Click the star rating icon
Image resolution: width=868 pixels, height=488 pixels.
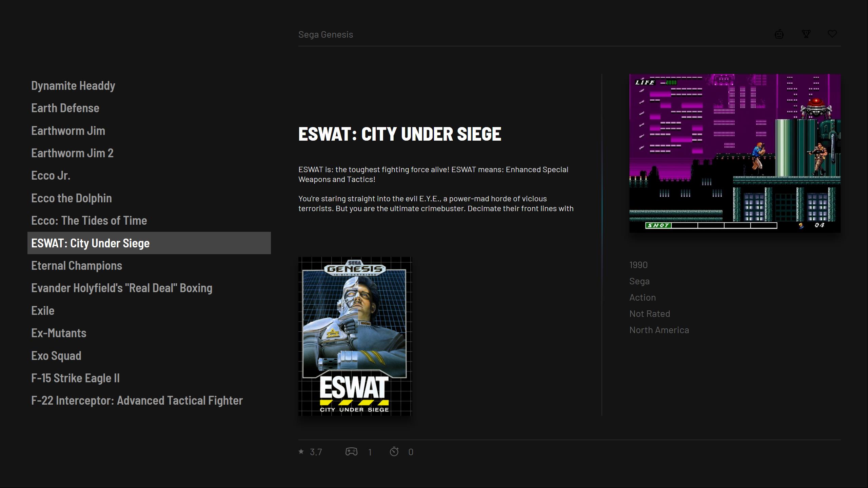tap(301, 451)
